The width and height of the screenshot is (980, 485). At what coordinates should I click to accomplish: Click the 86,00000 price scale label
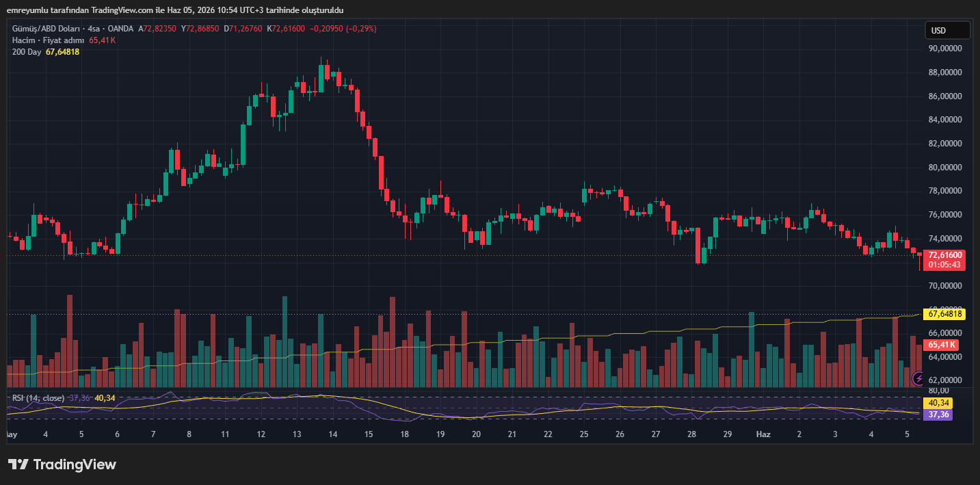[944, 96]
